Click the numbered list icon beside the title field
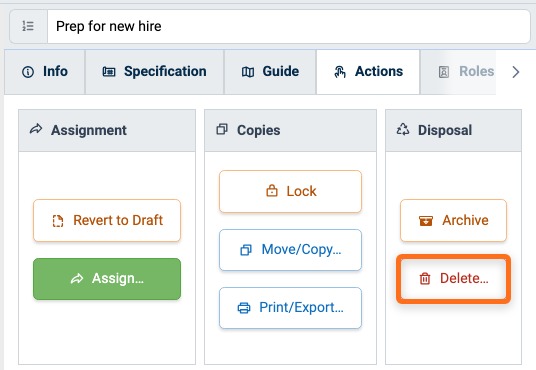 (x=28, y=26)
